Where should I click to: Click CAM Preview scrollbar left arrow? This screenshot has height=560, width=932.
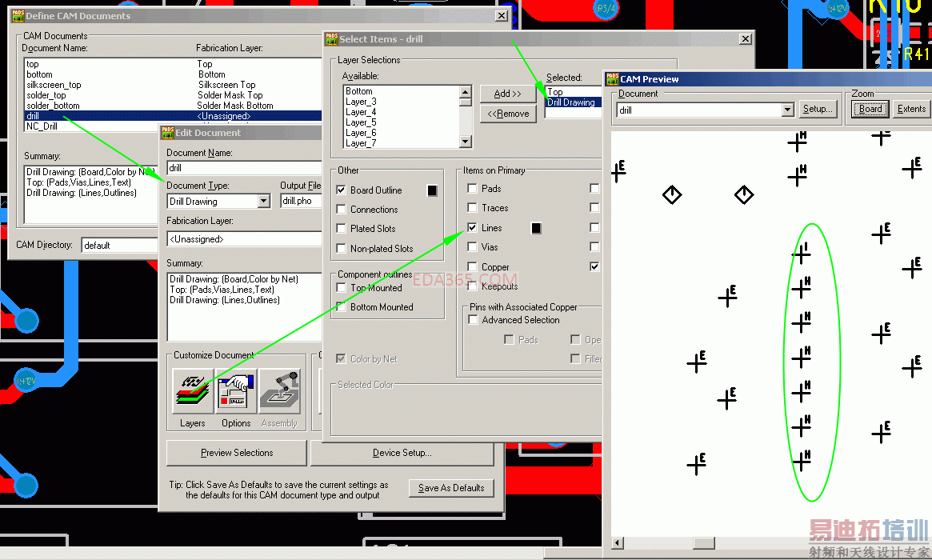[618, 542]
